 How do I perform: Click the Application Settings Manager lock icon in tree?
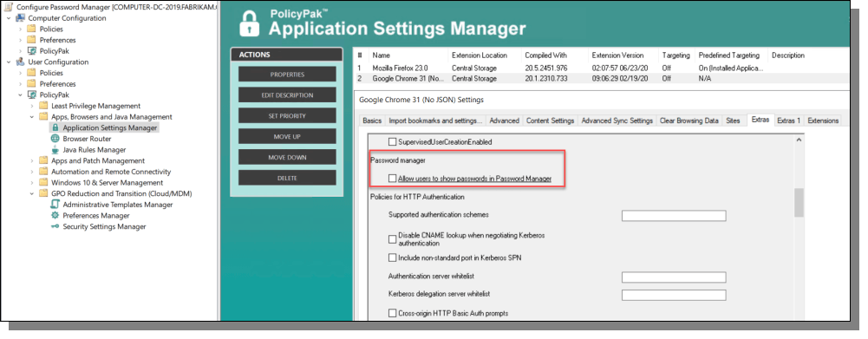pyautogui.click(x=55, y=128)
